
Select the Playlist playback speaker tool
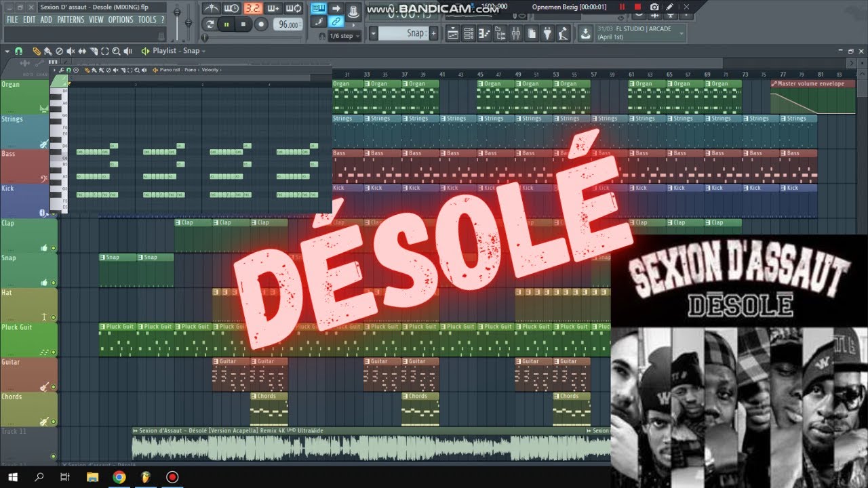[128, 51]
